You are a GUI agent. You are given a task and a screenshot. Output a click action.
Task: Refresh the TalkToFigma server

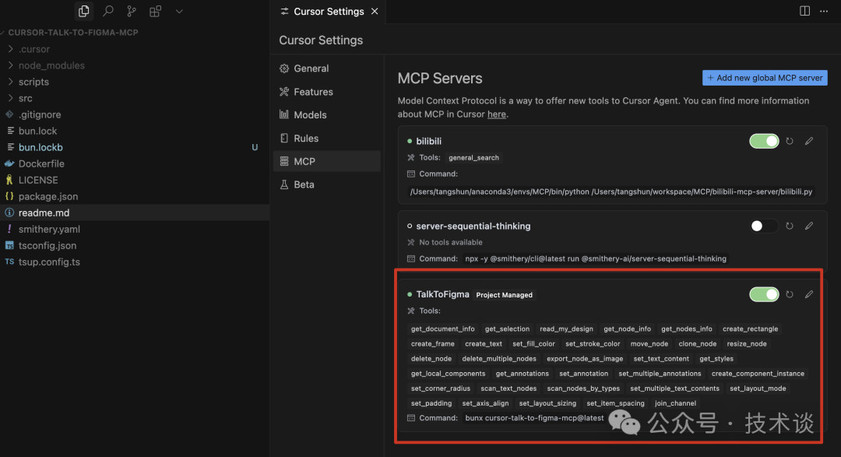pos(790,294)
